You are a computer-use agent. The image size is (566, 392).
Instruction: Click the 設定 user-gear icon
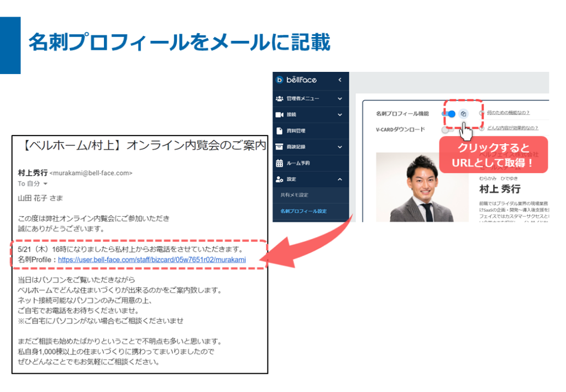[x=279, y=179]
